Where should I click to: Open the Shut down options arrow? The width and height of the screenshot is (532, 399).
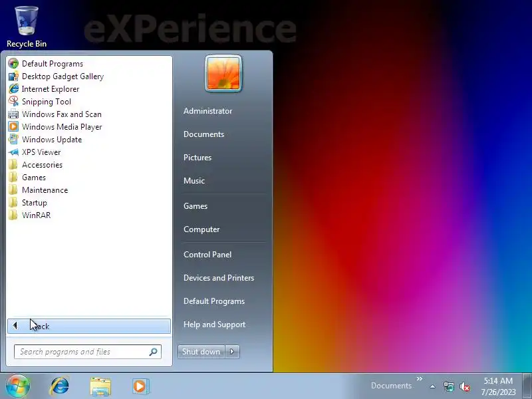pyautogui.click(x=232, y=352)
